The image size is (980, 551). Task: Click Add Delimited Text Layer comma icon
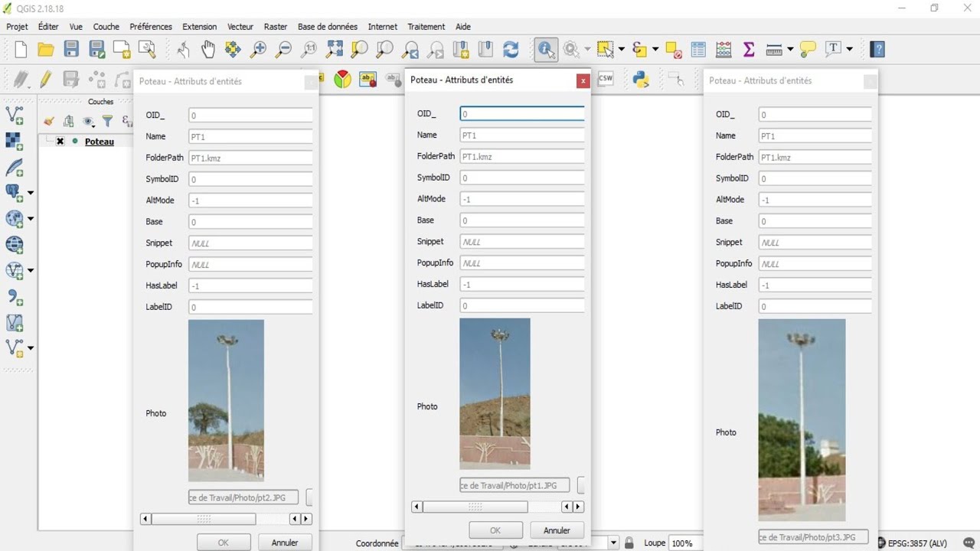pyautogui.click(x=15, y=297)
